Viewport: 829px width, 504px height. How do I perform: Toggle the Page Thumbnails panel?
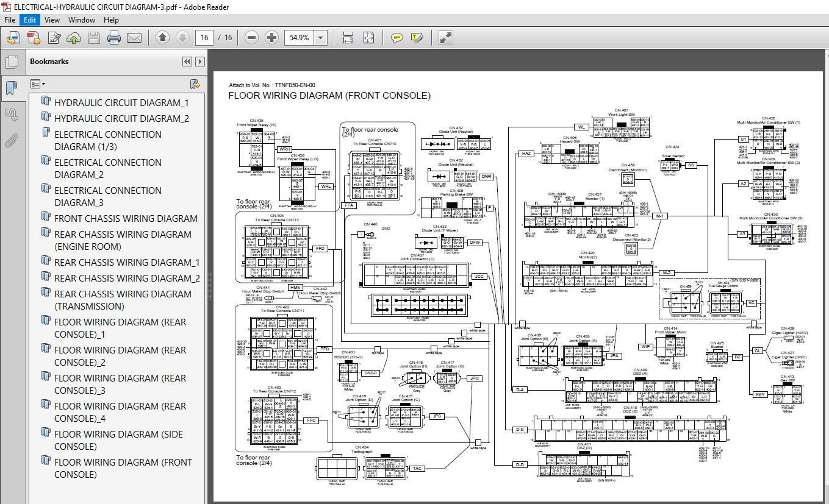click(11, 62)
